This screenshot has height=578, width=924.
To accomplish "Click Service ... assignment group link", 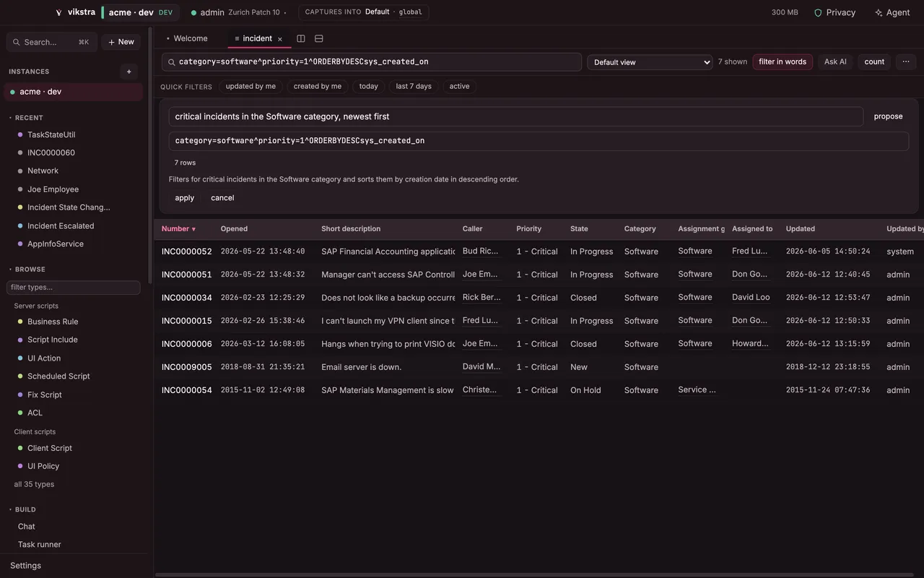I will [x=697, y=390].
